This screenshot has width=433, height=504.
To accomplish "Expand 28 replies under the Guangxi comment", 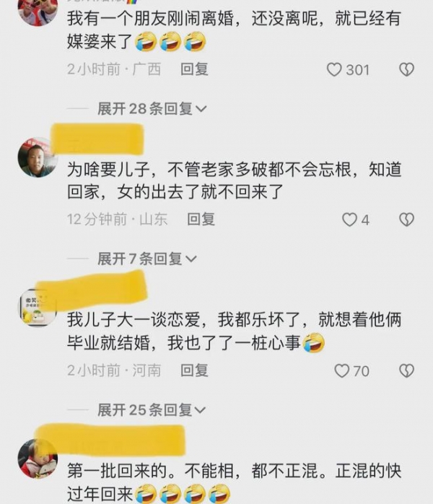I will (152, 109).
